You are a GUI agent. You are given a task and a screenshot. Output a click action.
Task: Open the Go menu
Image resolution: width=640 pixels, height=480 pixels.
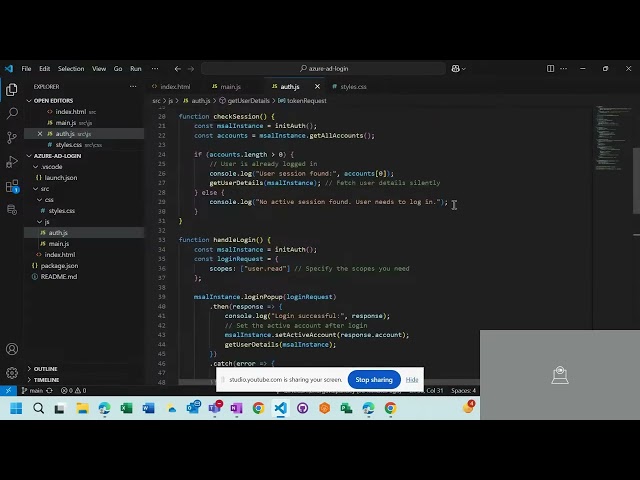tap(118, 69)
